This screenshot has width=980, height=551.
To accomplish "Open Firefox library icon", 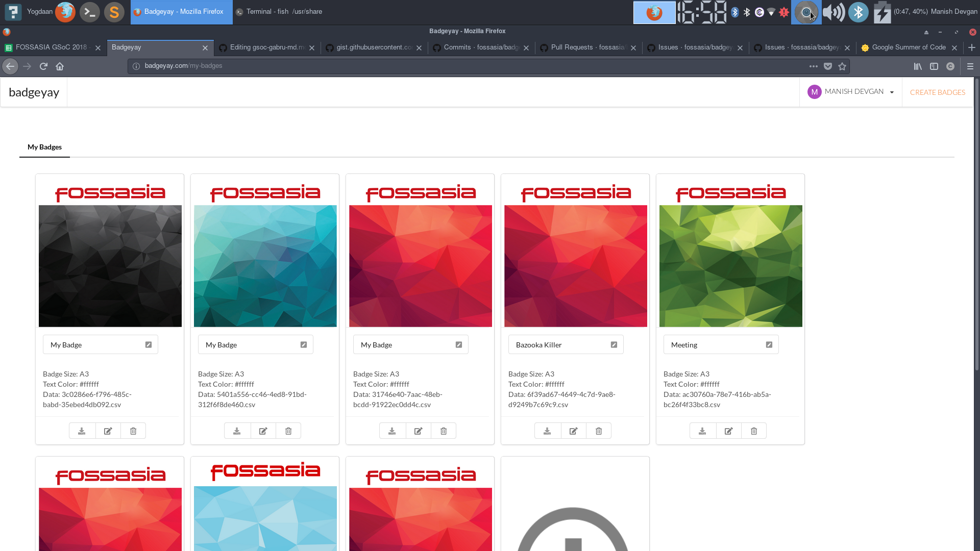I will click(918, 66).
